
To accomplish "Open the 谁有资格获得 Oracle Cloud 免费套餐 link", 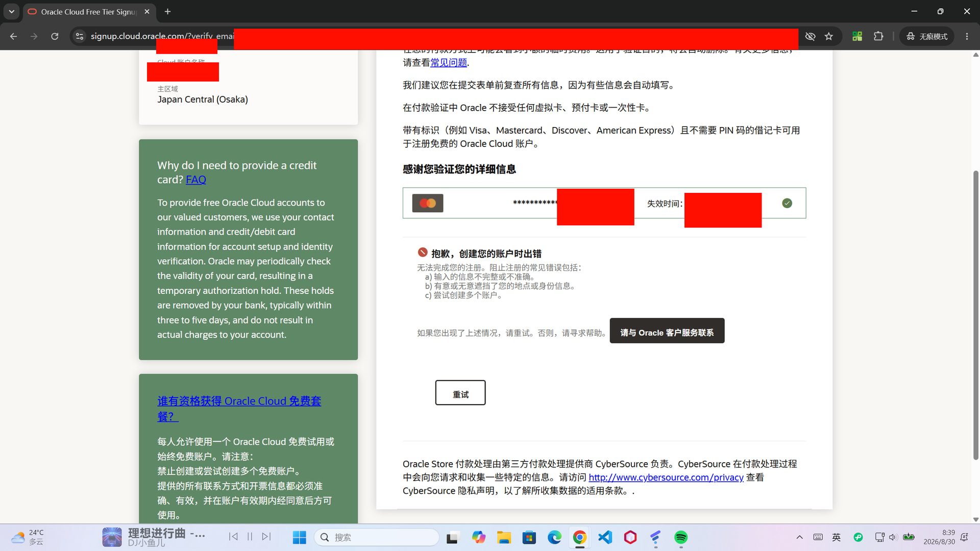I will pyautogui.click(x=239, y=409).
